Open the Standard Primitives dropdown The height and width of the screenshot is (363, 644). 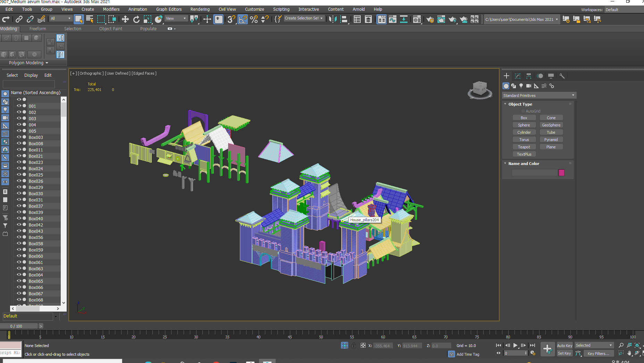[x=539, y=96]
